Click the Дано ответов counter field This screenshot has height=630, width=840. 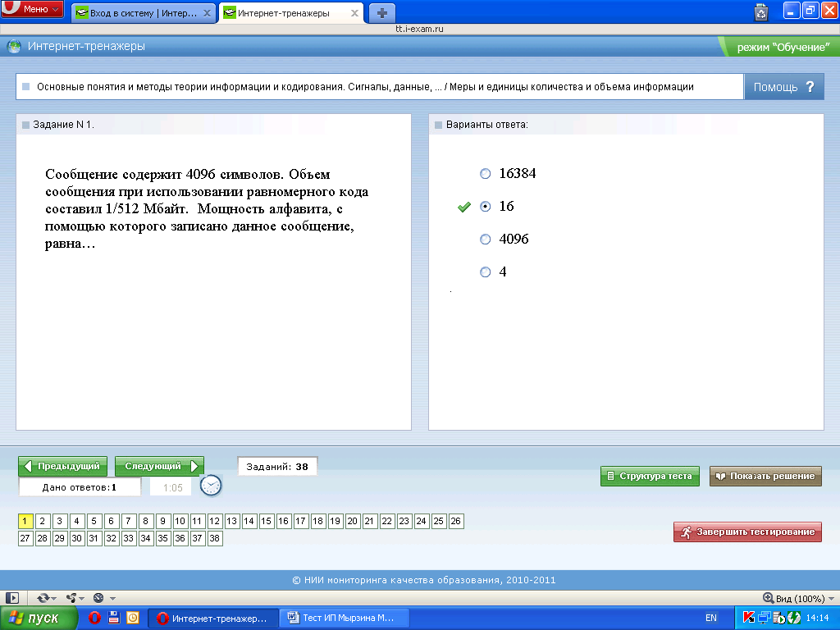(80, 487)
